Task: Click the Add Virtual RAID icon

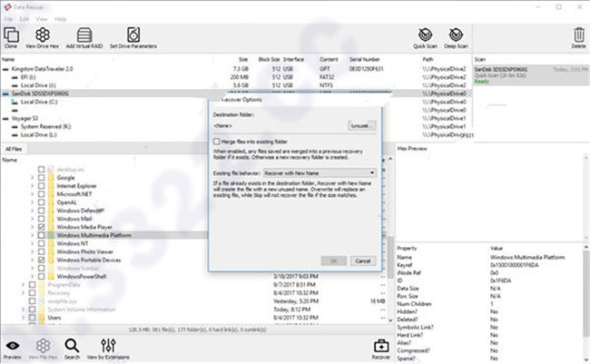Action: tap(84, 37)
